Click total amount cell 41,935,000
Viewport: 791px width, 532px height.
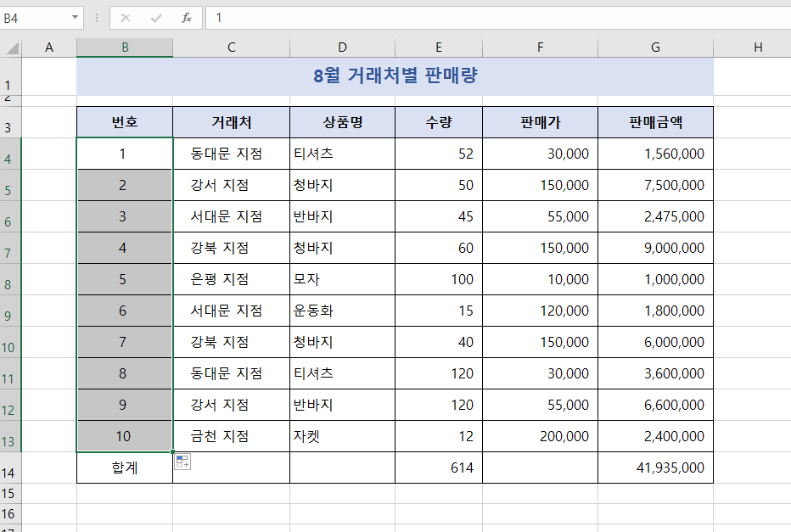(x=655, y=468)
